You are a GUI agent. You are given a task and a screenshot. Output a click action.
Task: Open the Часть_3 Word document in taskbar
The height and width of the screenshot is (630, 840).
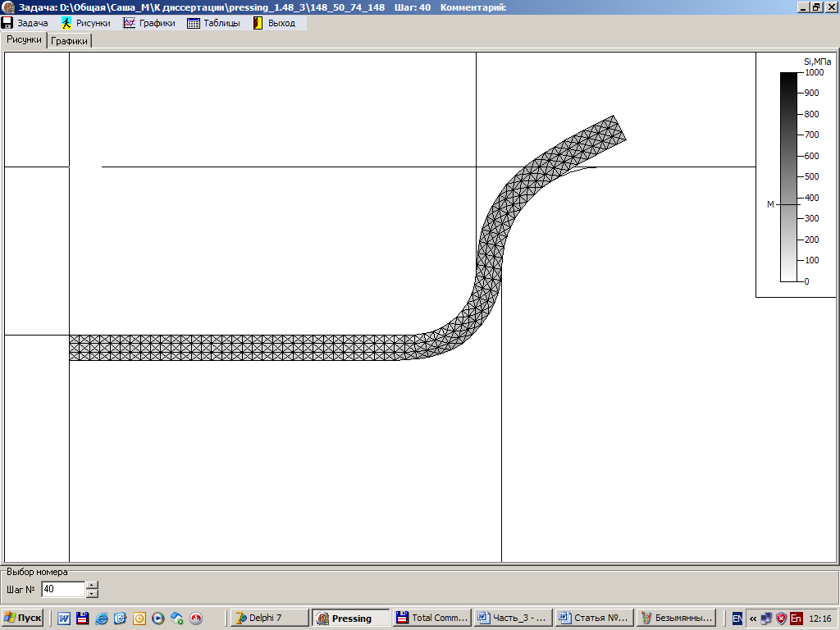(511, 618)
